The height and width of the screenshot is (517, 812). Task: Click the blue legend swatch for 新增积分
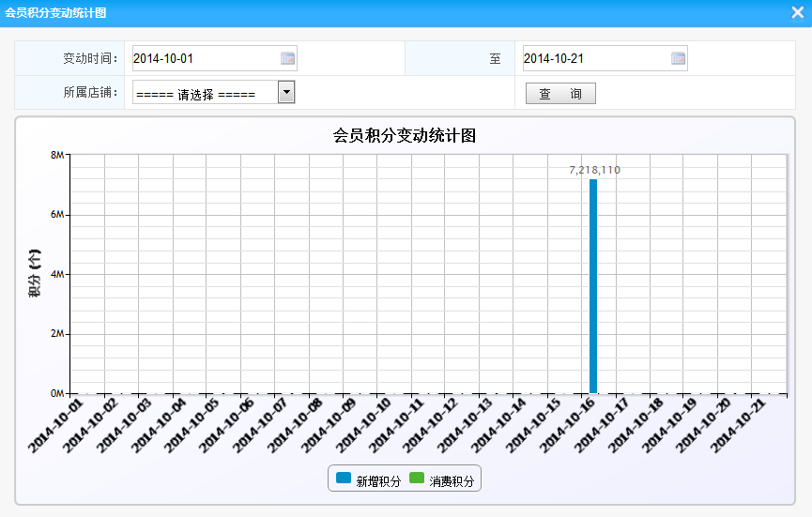(343, 479)
